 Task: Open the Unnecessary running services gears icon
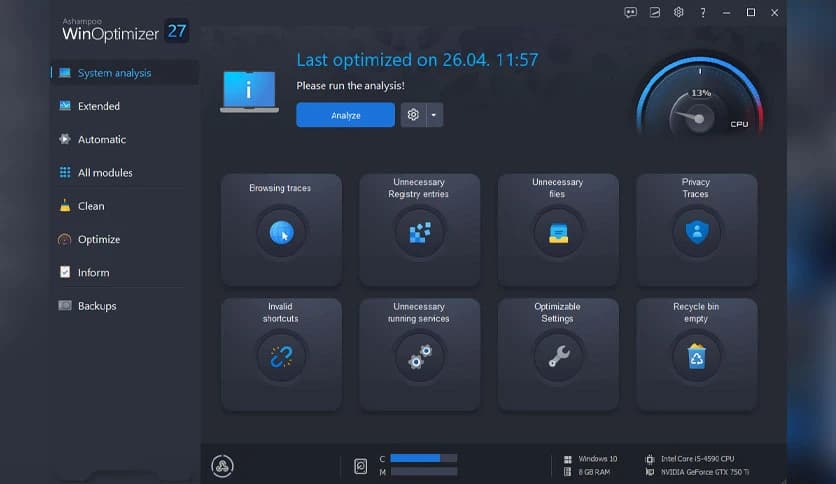(420, 357)
